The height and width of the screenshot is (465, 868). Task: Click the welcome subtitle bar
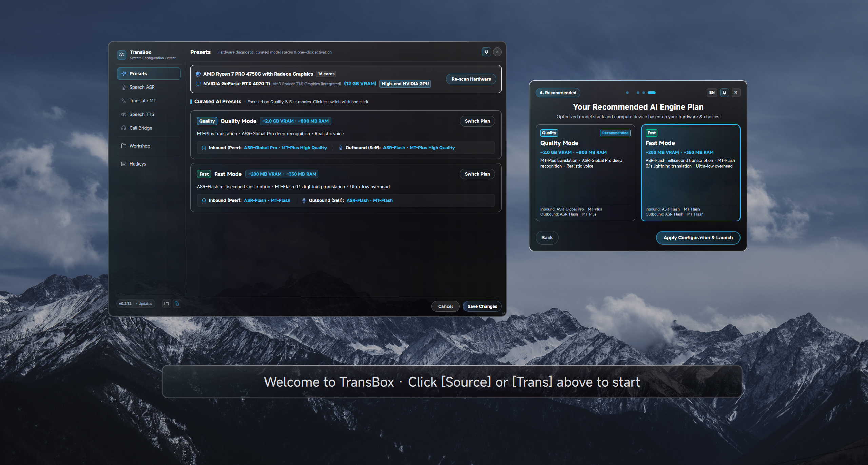point(452,382)
